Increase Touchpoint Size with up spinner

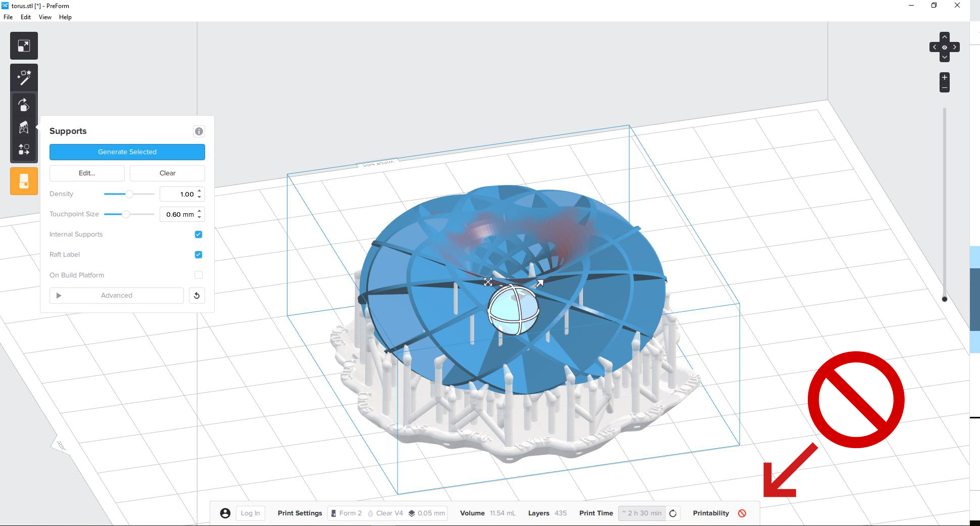(x=200, y=211)
